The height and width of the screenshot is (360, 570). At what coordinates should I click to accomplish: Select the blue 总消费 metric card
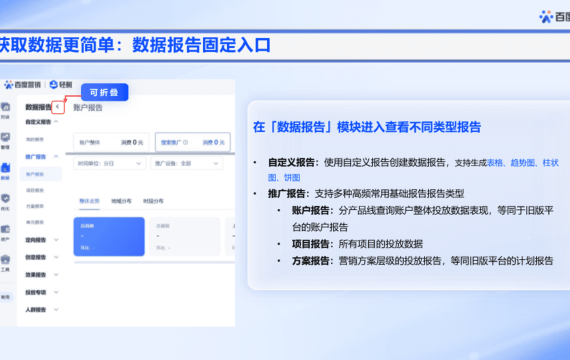tap(109, 236)
